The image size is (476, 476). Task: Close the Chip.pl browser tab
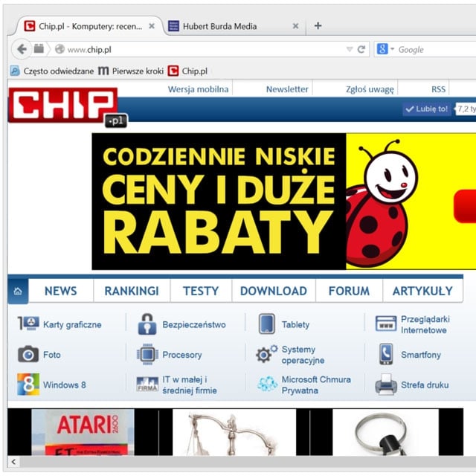pyautogui.click(x=152, y=26)
